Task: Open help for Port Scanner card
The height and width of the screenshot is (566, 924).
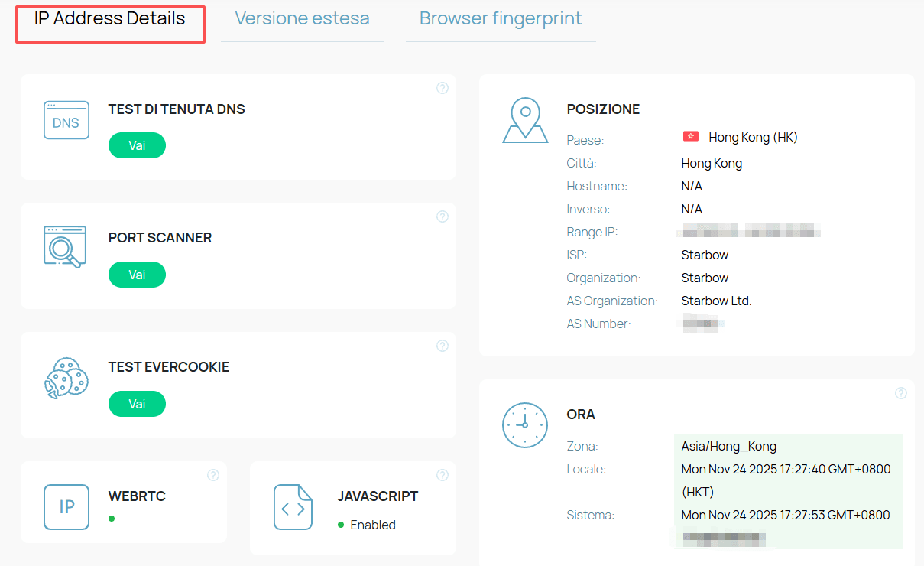Action: (443, 216)
